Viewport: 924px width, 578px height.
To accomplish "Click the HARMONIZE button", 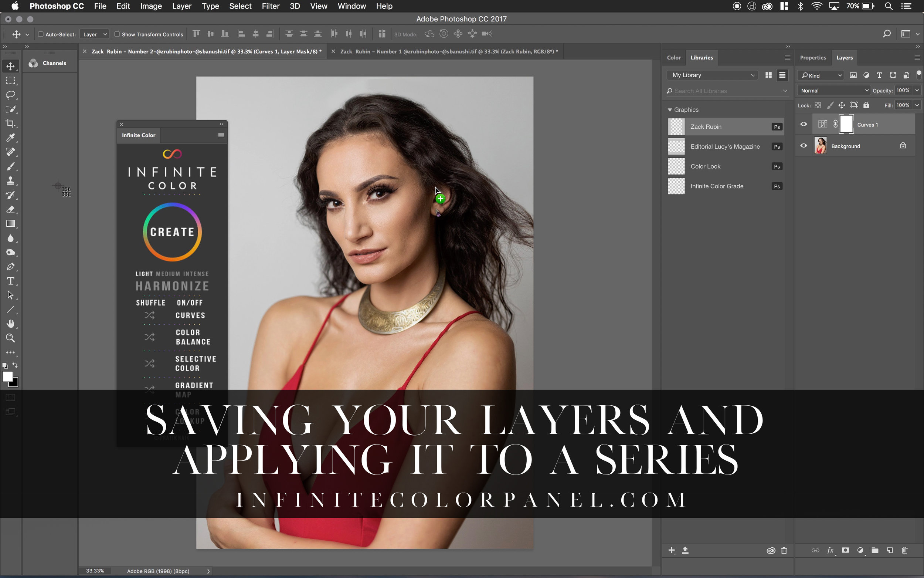I will click(x=172, y=286).
